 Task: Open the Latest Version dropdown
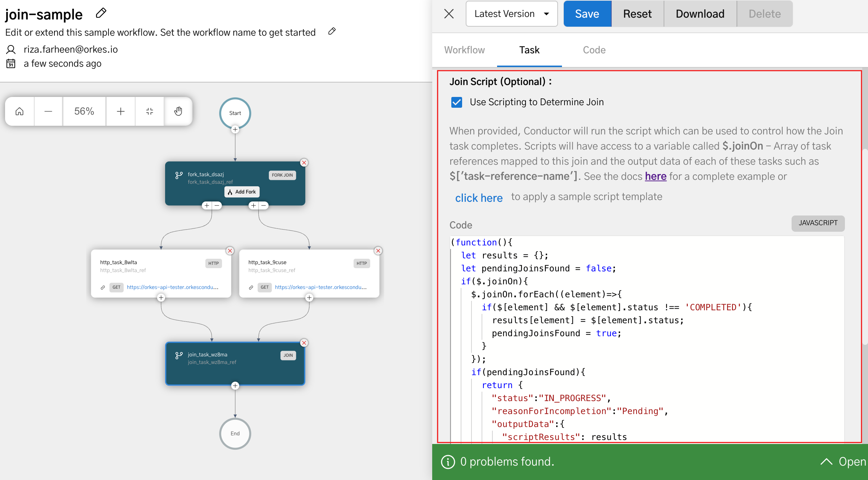(x=511, y=14)
